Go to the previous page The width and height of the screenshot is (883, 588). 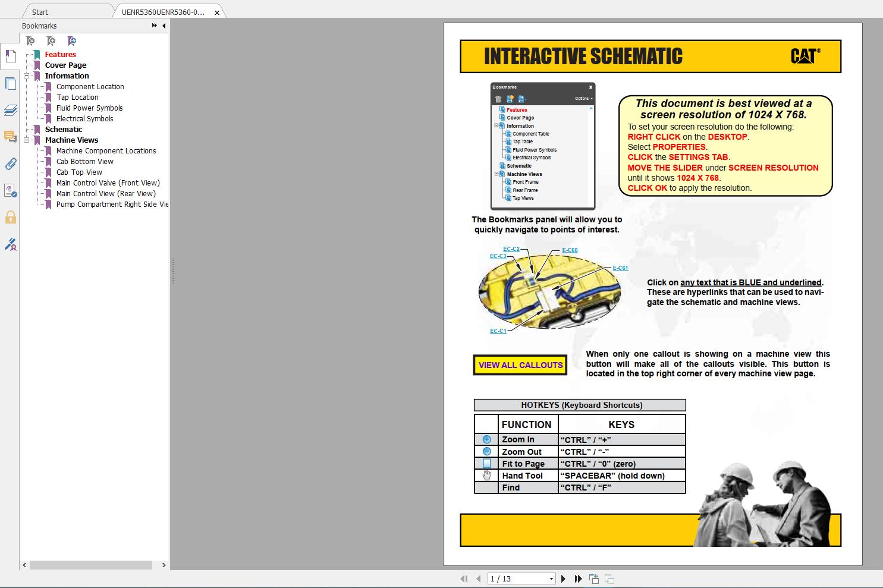(x=479, y=578)
